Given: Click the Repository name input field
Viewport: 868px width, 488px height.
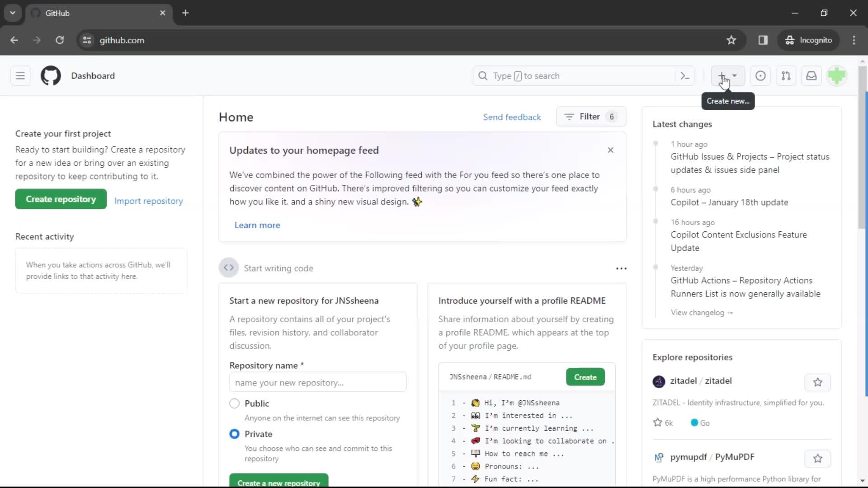Looking at the screenshot, I should (318, 383).
